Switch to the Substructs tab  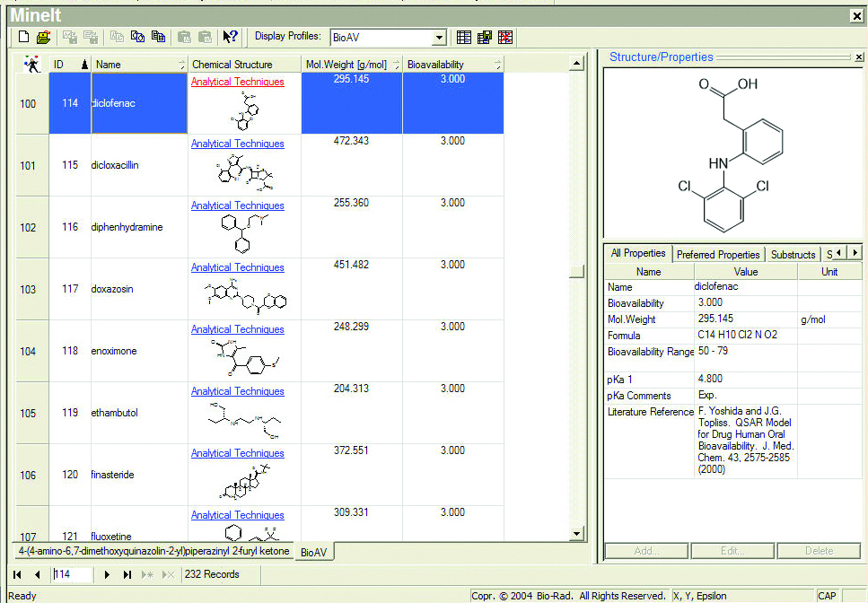click(793, 255)
